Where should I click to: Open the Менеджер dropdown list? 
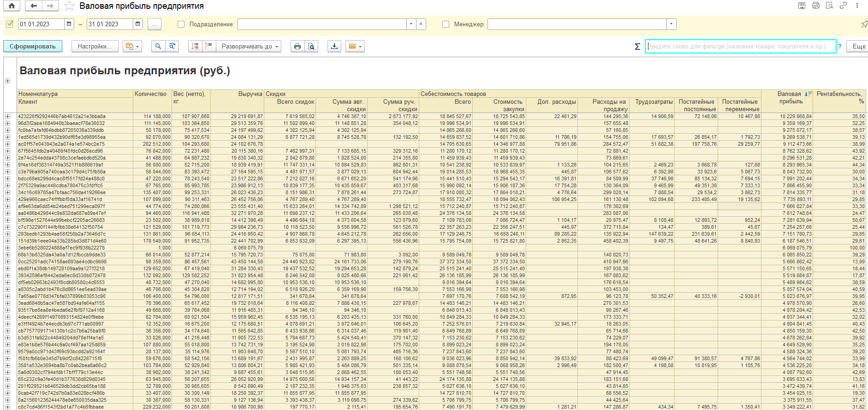point(671,24)
